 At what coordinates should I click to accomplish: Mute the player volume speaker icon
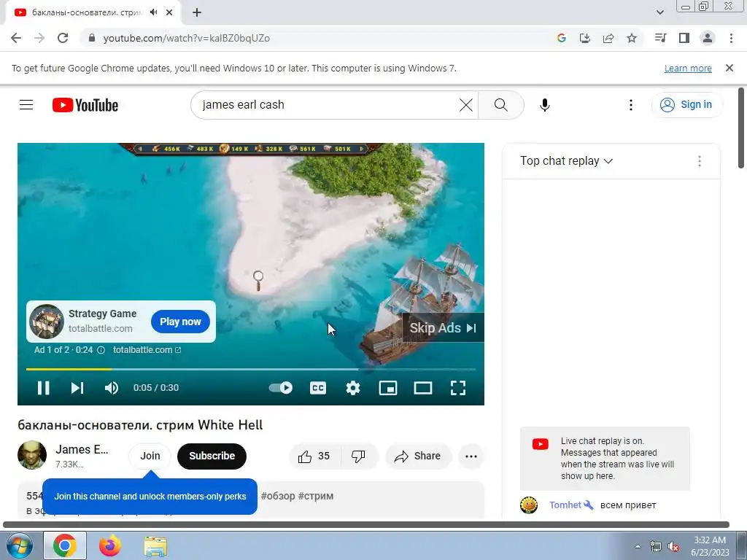pyautogui.click(x=112, y=388)
